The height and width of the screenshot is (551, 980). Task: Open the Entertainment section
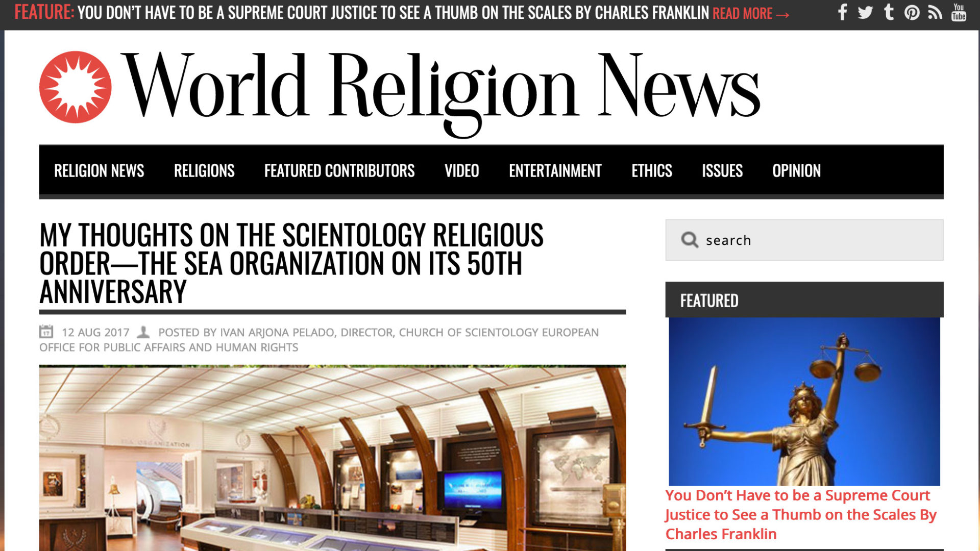[555, 171]
